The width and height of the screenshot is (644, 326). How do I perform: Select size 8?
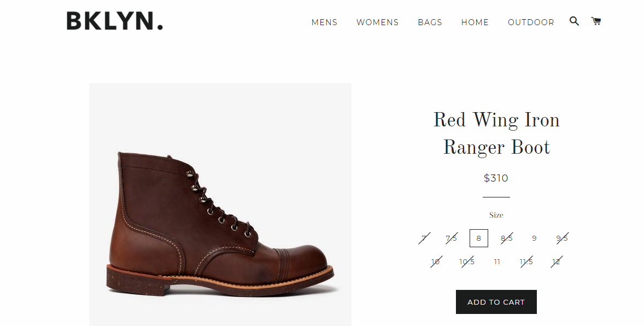pyautogui.click(x=478, y=238)
